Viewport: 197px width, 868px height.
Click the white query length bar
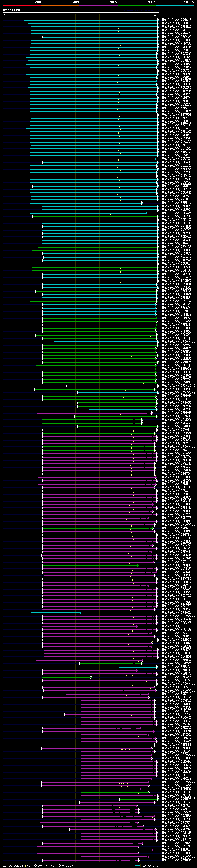pos(81,12)
